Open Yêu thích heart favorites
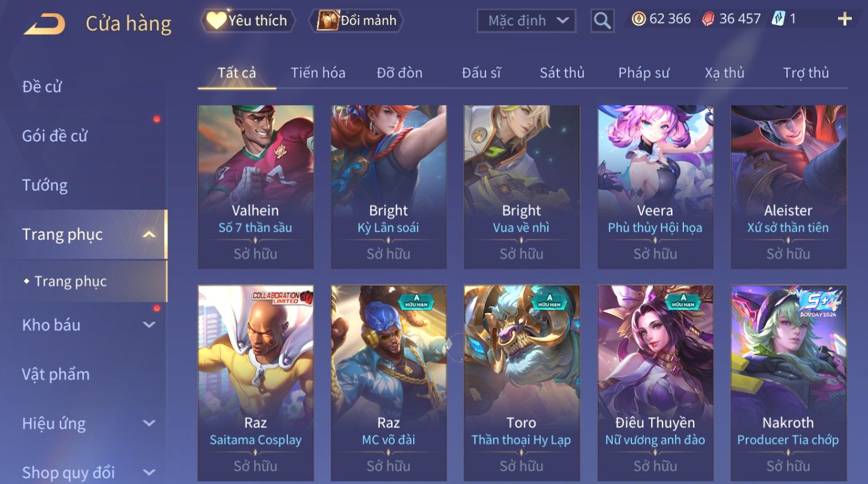This screenshot has height=484, width=868. [x=248, y=21]
